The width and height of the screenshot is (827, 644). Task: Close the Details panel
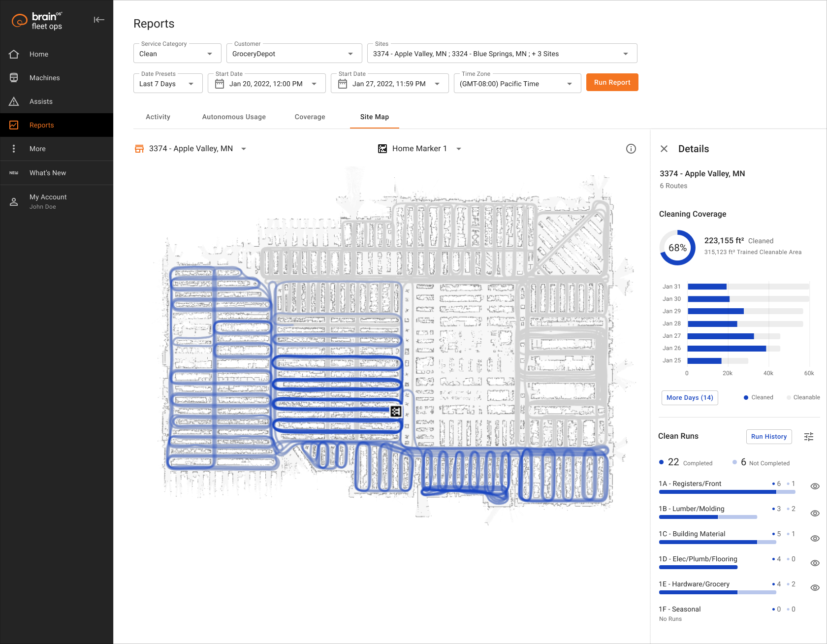point(664,148)
